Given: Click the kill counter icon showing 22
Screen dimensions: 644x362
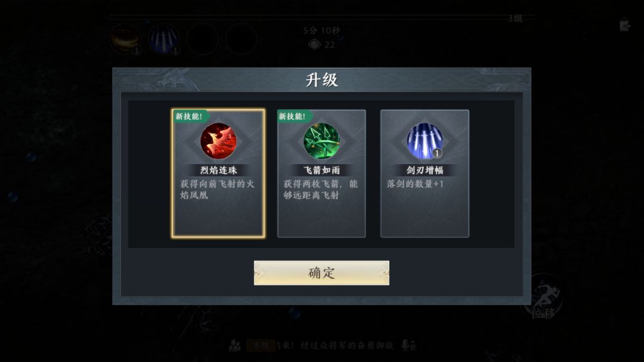Looking at the screenshot, I should tap(315, 44).
